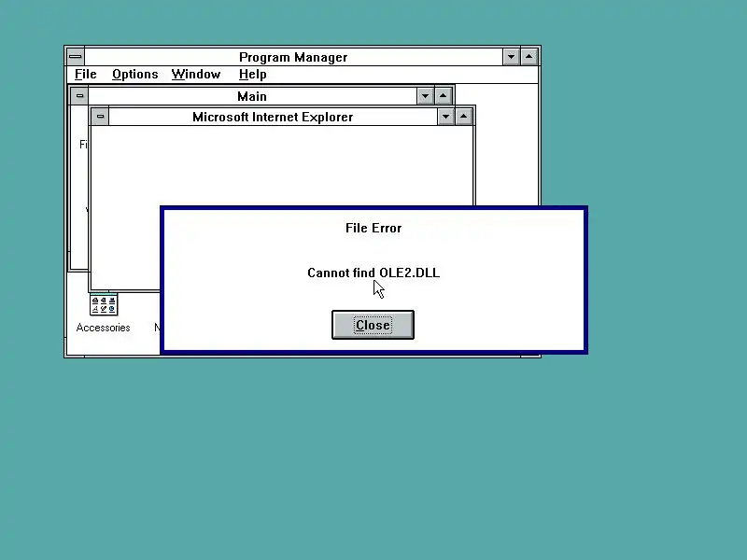
Task: Open the Accessories program group icon
Action: (104, 305)
